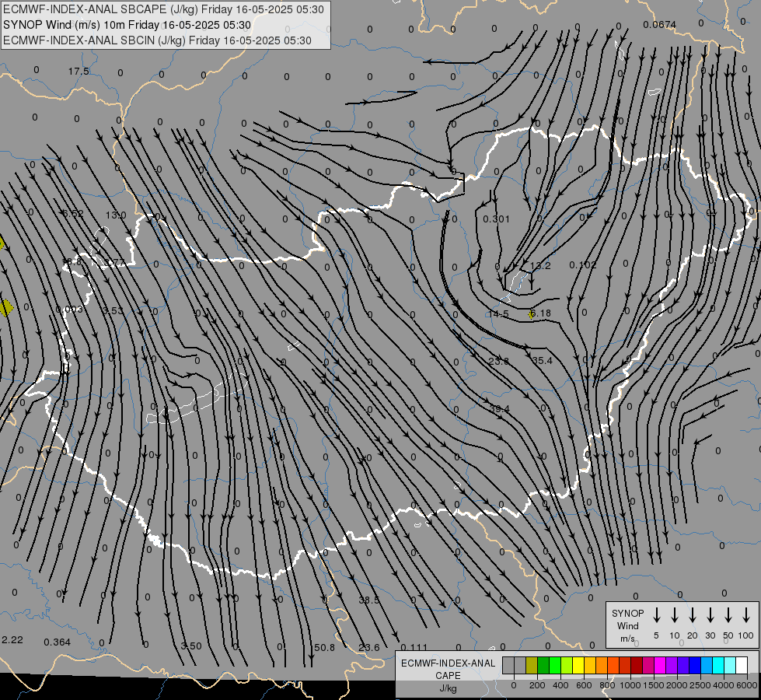Screen dimensions: 761x700
Task: Click the CAPE value 17.5 on map
Action: (79, 72)
